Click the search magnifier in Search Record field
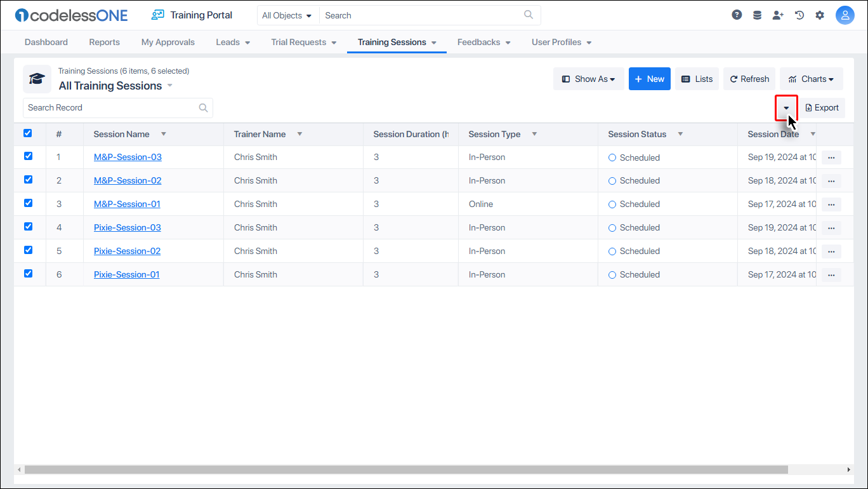The width and height of the screenshot is (868, 489). click(203, 107)
